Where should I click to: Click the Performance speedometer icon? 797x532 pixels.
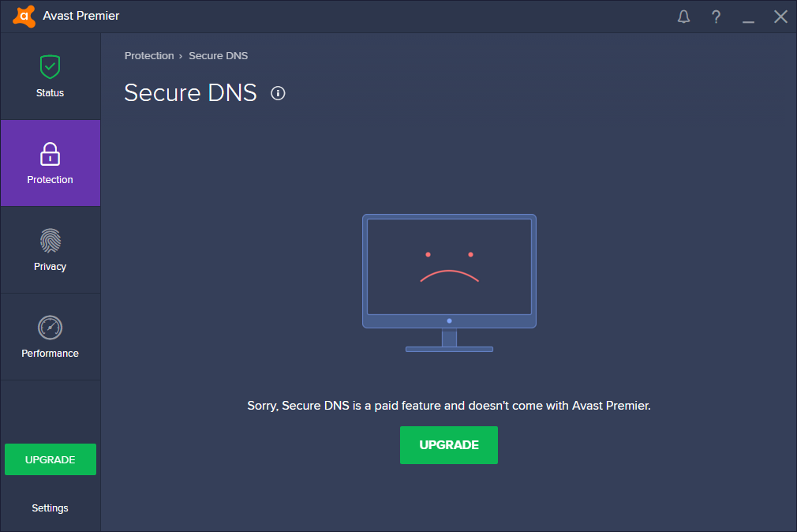[50, 328]
